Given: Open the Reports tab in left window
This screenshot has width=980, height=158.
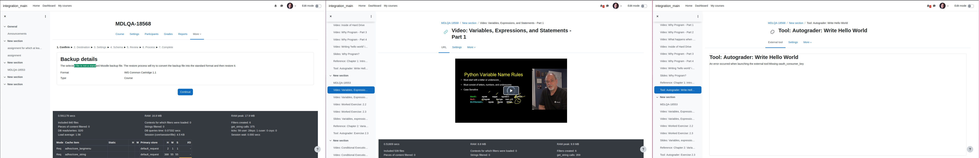Looking at the screenshot, I should (x=183, y=34).
